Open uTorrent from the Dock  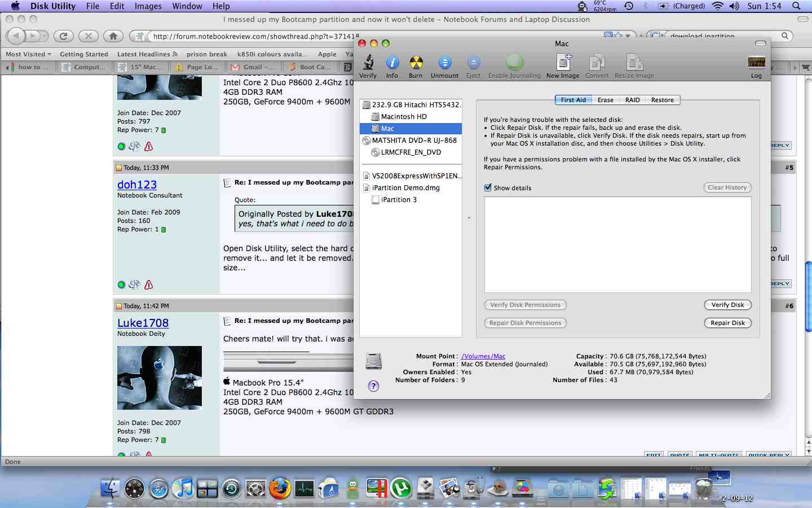pyautogui.click(x=401, y=488)
